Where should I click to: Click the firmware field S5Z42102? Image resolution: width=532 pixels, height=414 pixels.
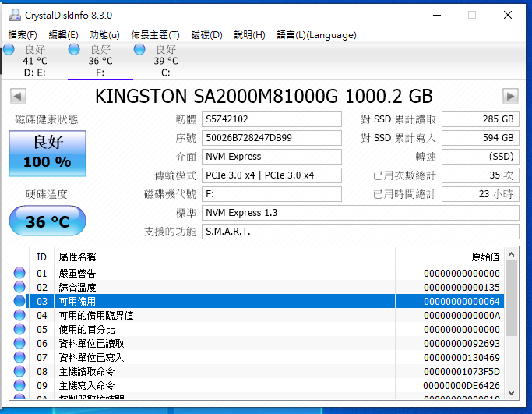(271, 119)
